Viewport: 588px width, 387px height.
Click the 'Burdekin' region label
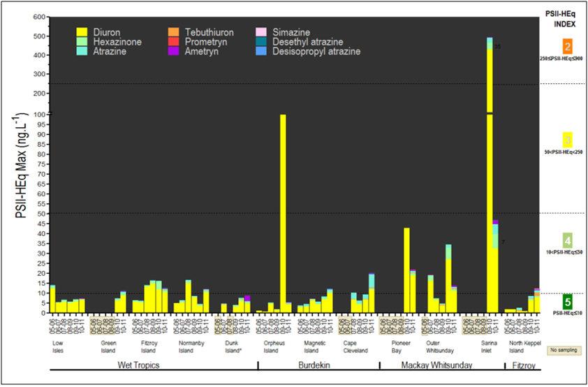point(314,365)
